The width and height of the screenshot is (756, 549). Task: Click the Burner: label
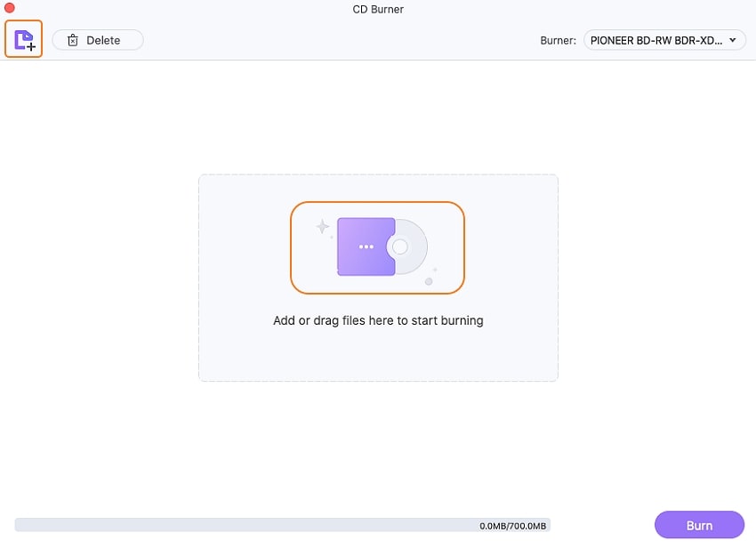(x=558, y=41)
